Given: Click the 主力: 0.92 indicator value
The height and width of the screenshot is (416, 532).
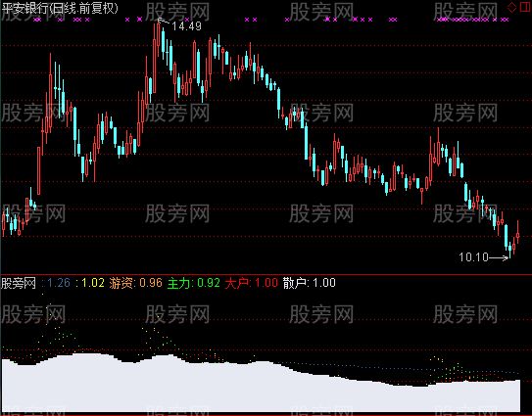Looking at the screenshot, I should (194, 283).
